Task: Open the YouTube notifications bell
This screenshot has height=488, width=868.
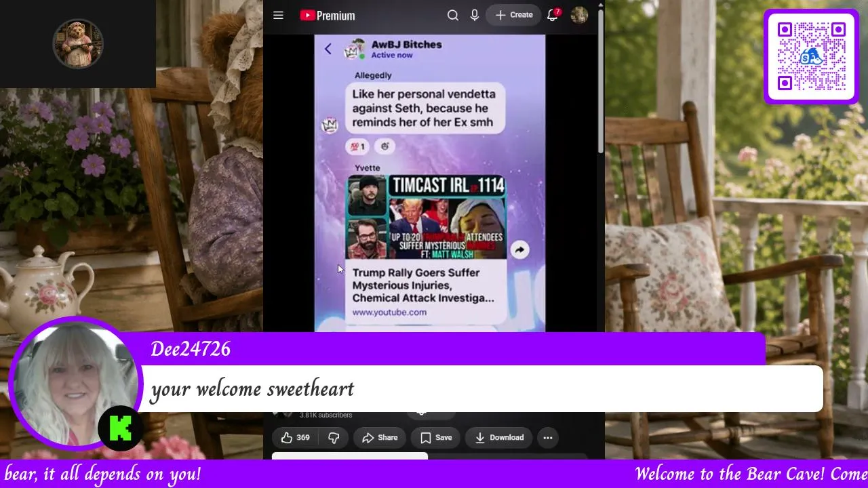Action: [553, 15]
